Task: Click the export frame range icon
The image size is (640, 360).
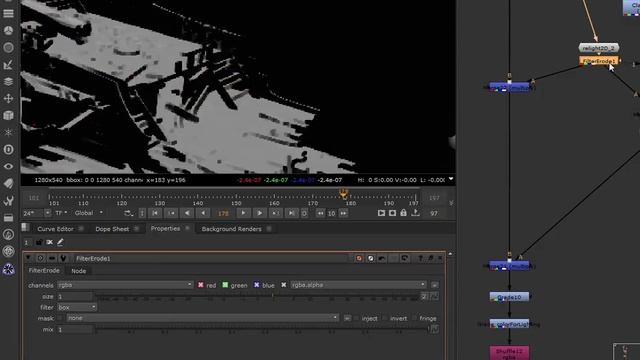Action: (x=415, y=213)
